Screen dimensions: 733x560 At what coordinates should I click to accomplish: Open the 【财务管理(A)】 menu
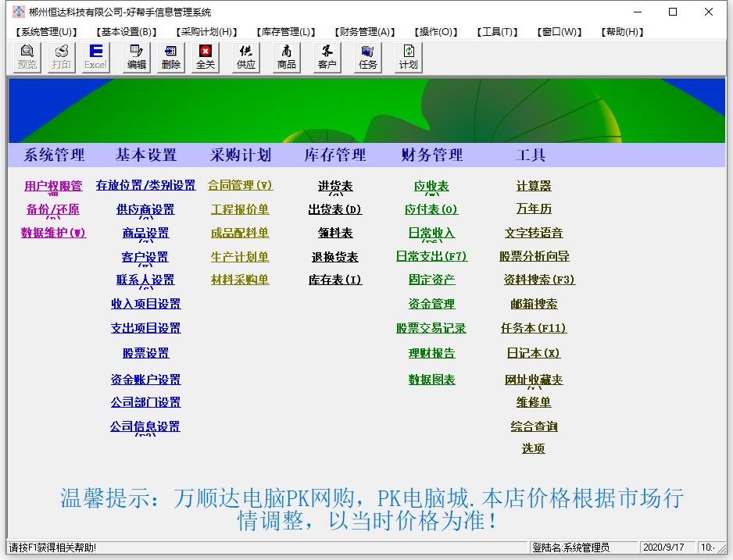(x=365, y=32)
